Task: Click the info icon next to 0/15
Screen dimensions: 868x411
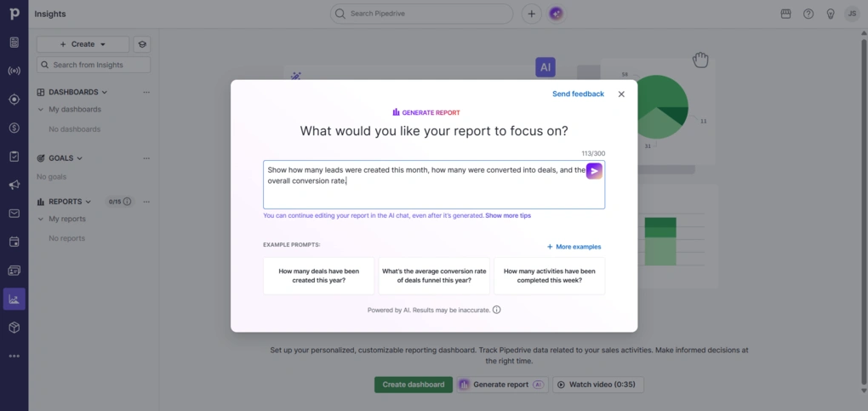Action: pyautogui.click(x=128, y=202)
